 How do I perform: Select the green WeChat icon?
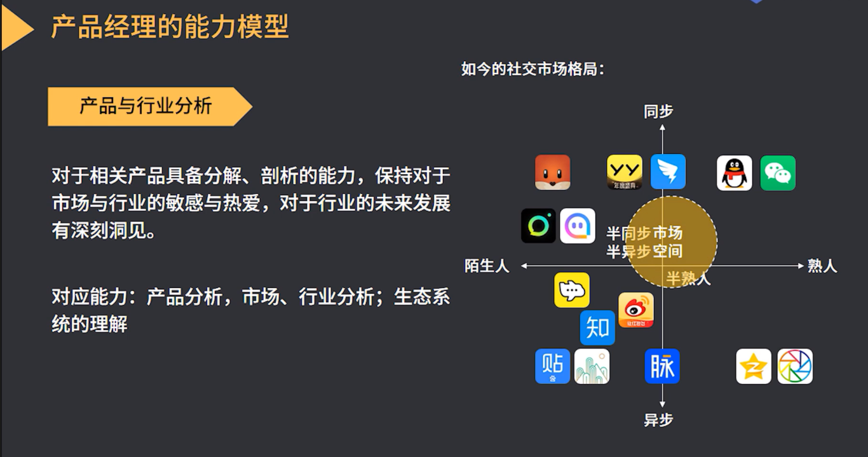(778, 173)
